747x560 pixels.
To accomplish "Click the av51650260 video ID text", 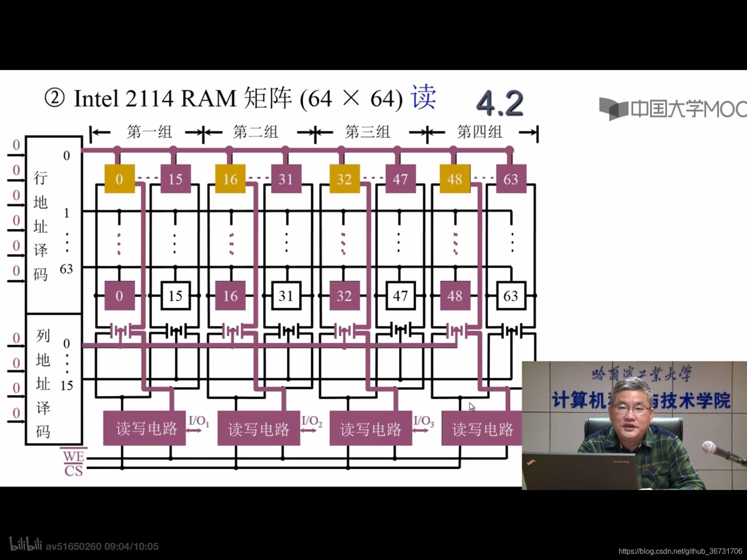I will 73,546.
